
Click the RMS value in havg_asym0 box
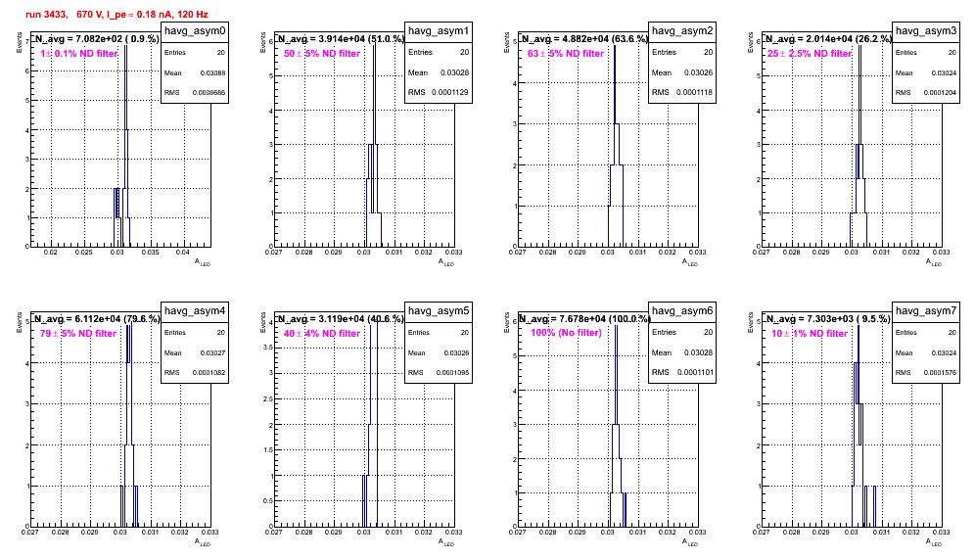click(209, 93)
